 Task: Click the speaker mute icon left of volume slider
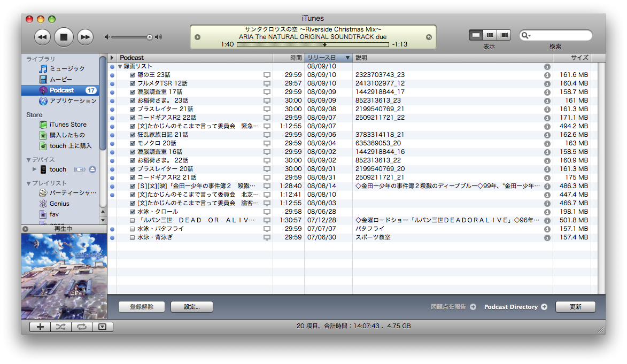click(x=107, y=37)
